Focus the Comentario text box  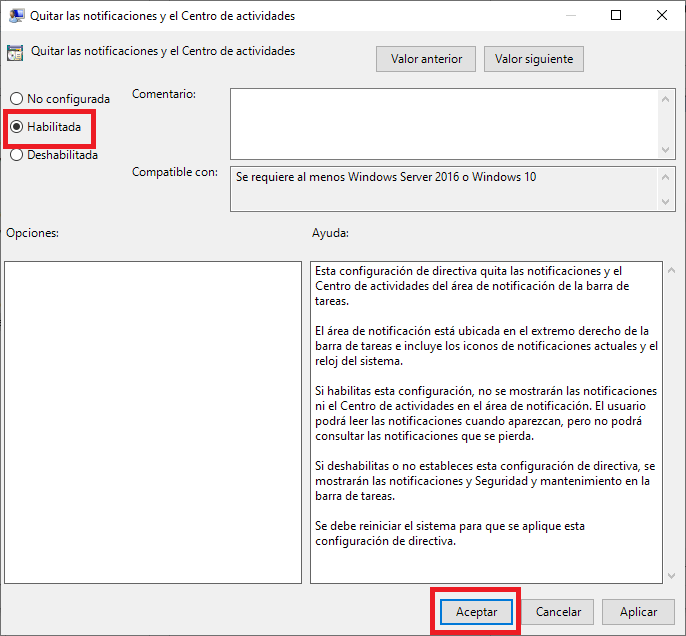pyautogui.click(x=444, y=124)
